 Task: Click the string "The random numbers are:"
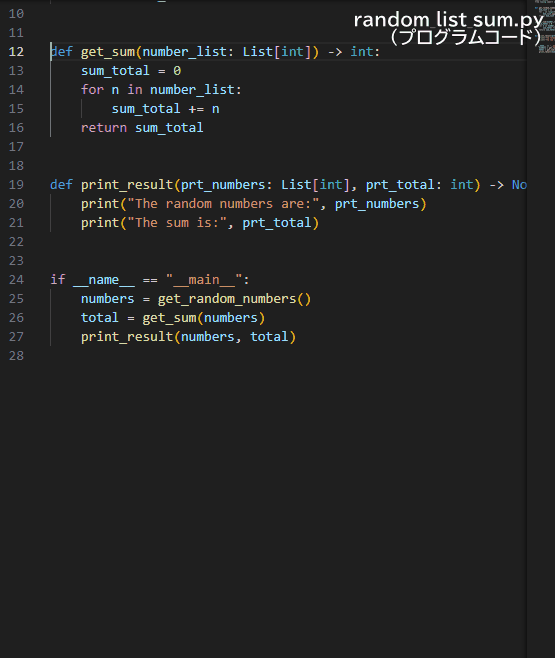coord(224,204)
